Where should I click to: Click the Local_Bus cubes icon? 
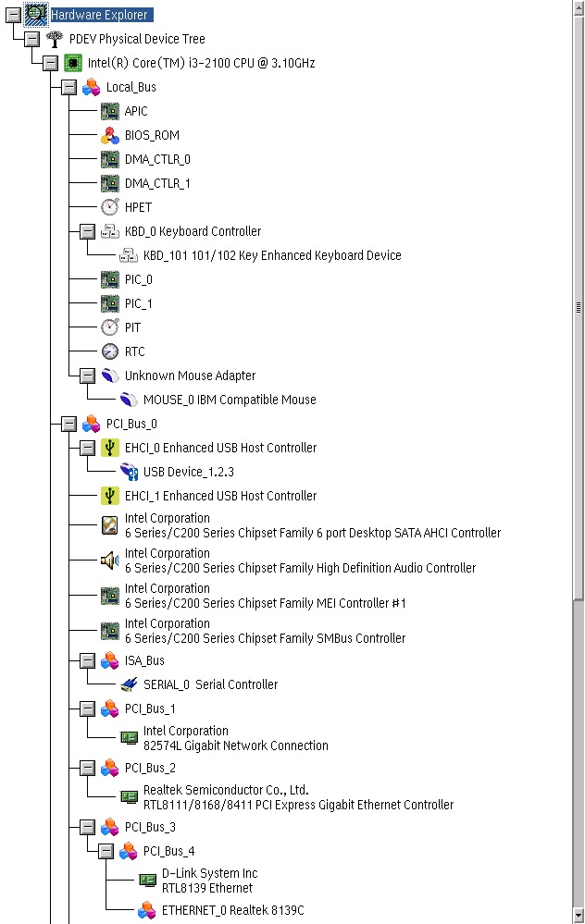point(92,87)
